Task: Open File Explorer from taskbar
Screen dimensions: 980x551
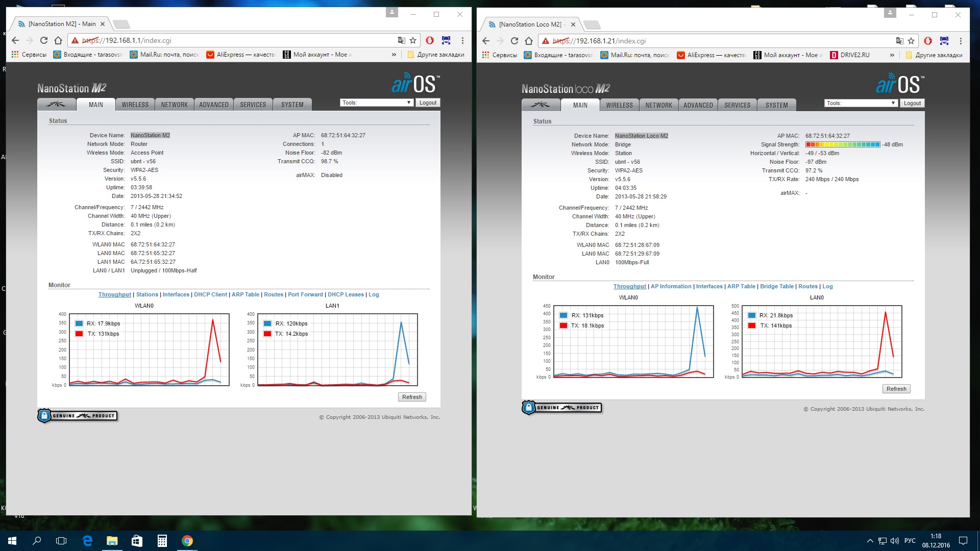Action: pos(112,541)
